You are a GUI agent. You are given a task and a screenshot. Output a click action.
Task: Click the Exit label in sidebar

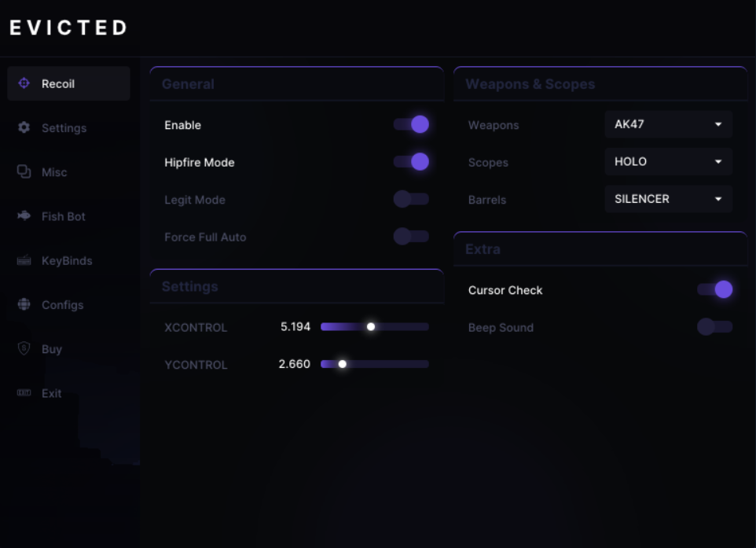[52, 393]
